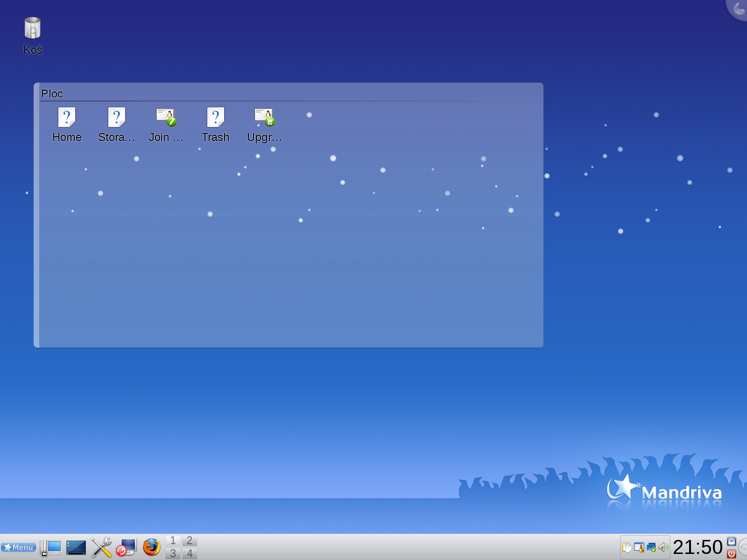Open the Mandriva Menu launcher

pyautogui.click(x=19, y=547)
